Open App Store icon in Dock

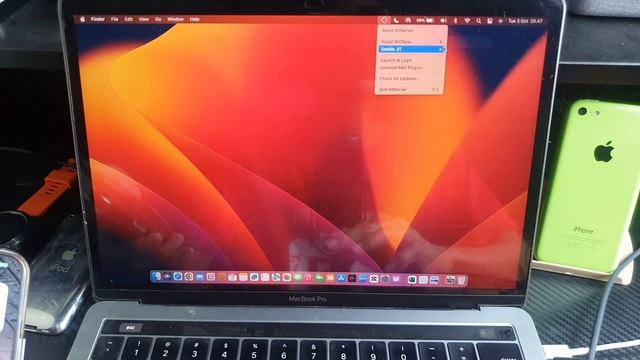(x=341, y=278)
